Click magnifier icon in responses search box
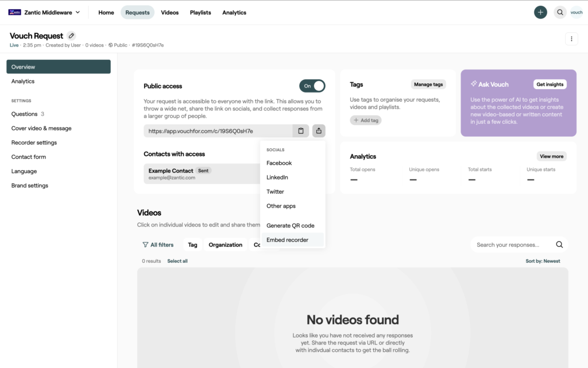The image size is (588, 368). [559, 244]
